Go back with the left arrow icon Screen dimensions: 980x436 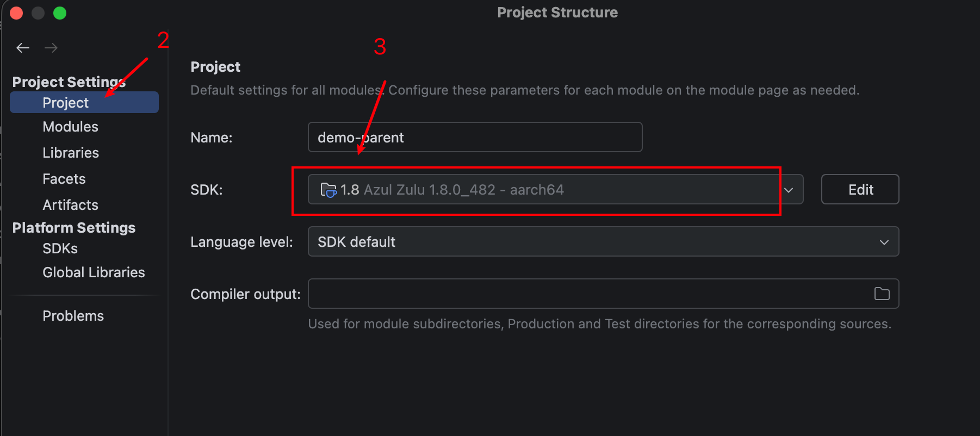[23, 48]
